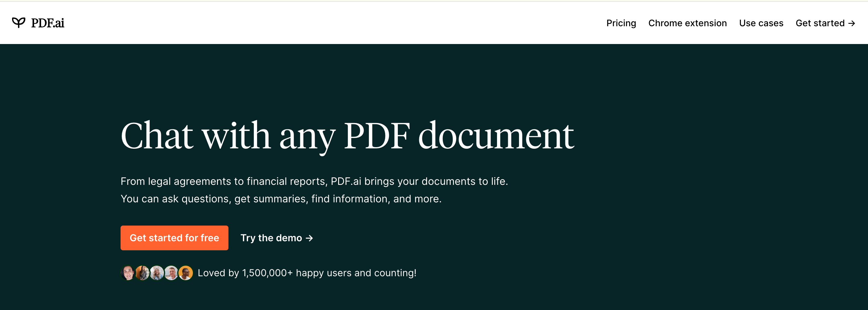
Task: Click the Loved by 1,500,000+ users text
Action: pyautogui.click(x=307, y=273)
